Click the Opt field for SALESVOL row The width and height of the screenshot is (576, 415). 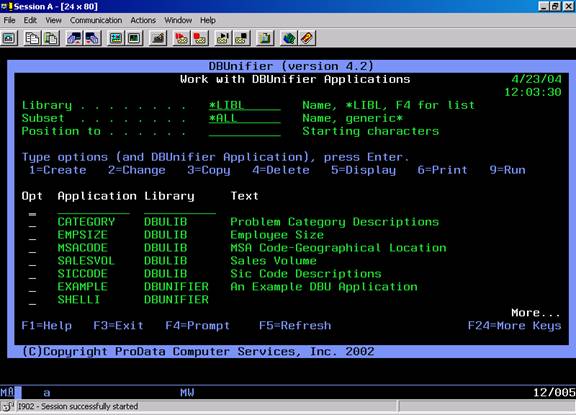point(32,261)
